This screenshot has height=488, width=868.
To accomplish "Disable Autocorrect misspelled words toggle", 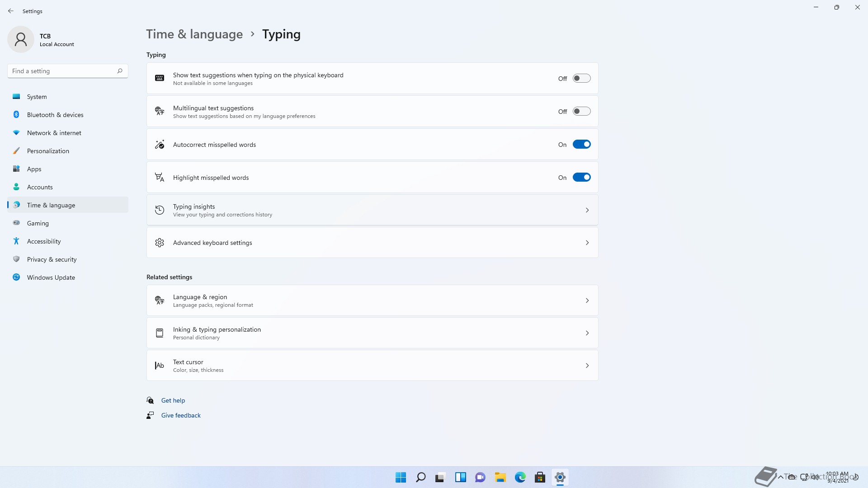I will click(581, 145).
